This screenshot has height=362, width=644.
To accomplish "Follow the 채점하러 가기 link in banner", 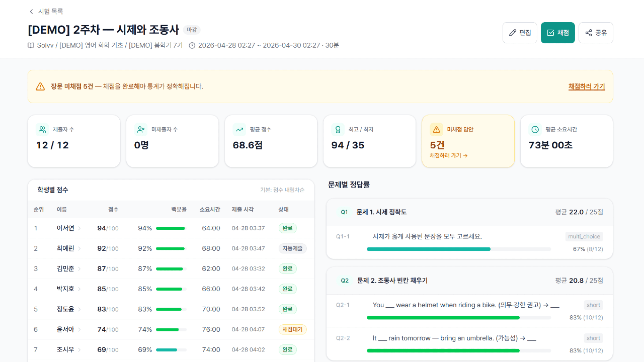I will click(587, 86).
